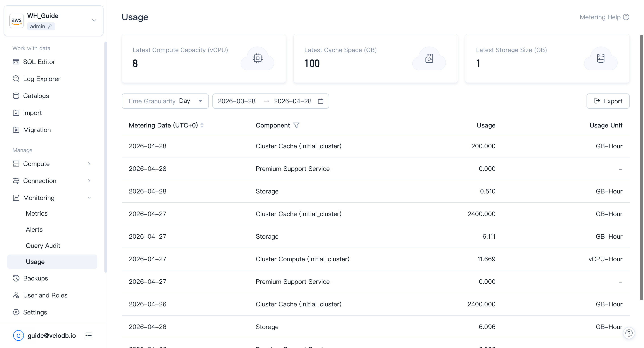This screenshot has width=644, height=348.
Task: Open SQL Editor from the sidebar
Action: [x=39, y=62]
